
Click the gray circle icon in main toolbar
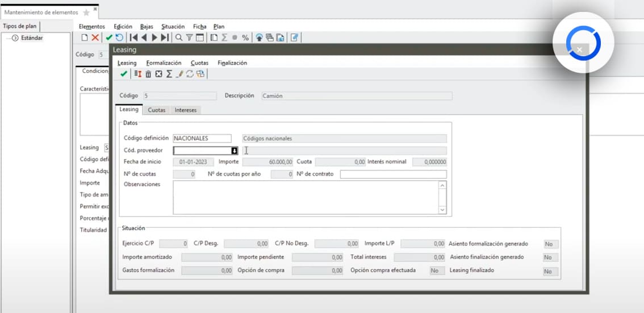point(235,38)
